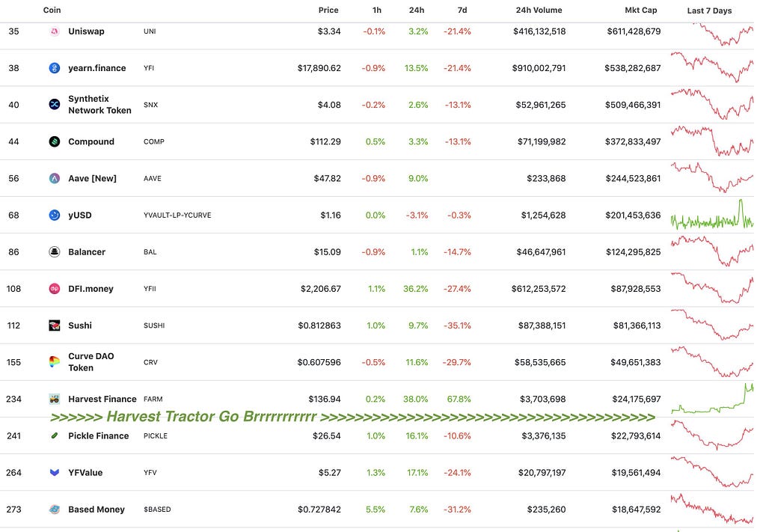
Task: Open the Based Money coin link
Action: coord(96,510)
